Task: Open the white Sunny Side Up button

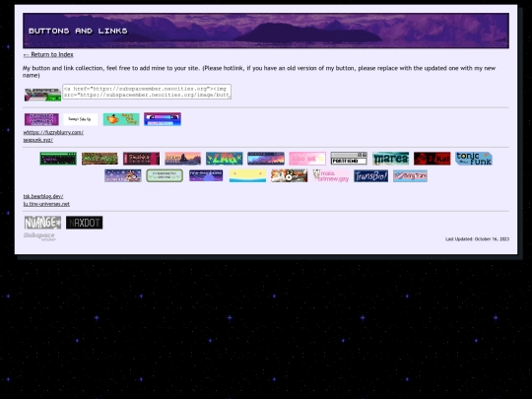Action: 81,119
